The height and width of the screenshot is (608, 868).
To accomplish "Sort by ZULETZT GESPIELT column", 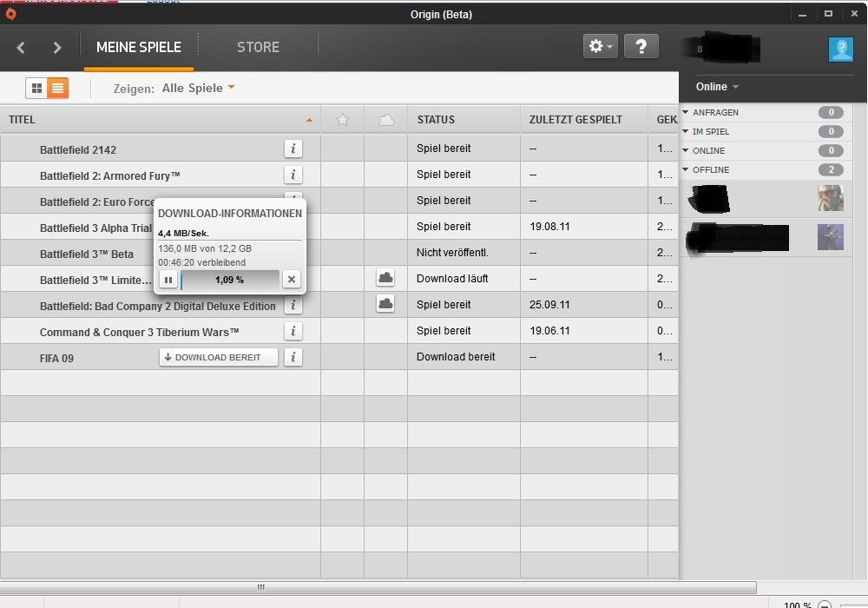I will tap(584, 120).
